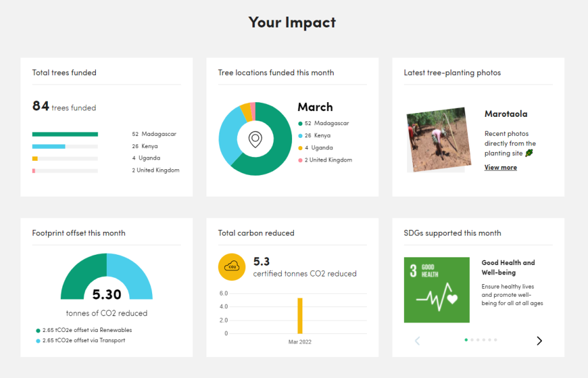Click the Good Health and Well-being title
Image resolution: width=588 pixels, height=378 pixels.
[x=508, y=267]
